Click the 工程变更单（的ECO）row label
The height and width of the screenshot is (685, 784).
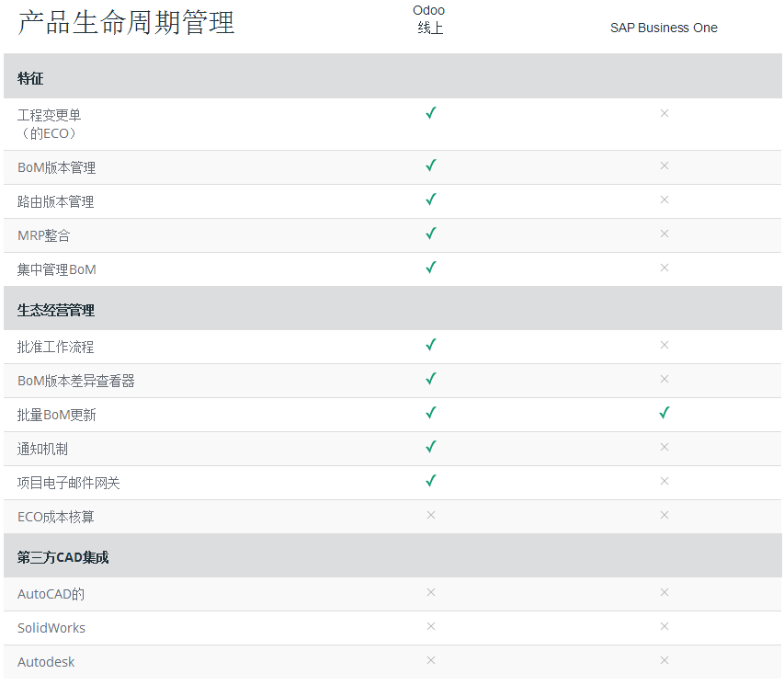pos(49,124)
